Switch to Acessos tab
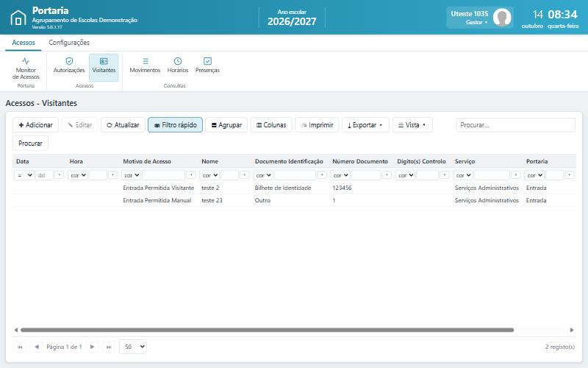This screenshot has width=588, height=368. [x=24, y=43]
